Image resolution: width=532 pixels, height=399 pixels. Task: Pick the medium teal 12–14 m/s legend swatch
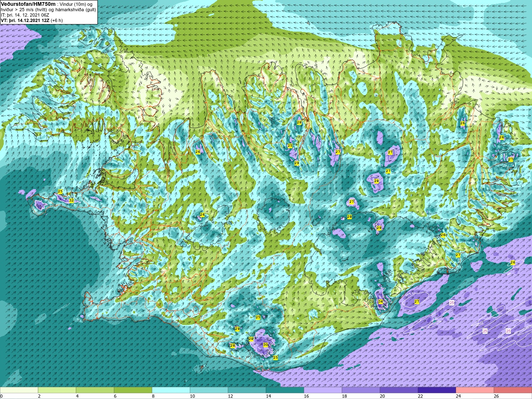tap(247, 390)
